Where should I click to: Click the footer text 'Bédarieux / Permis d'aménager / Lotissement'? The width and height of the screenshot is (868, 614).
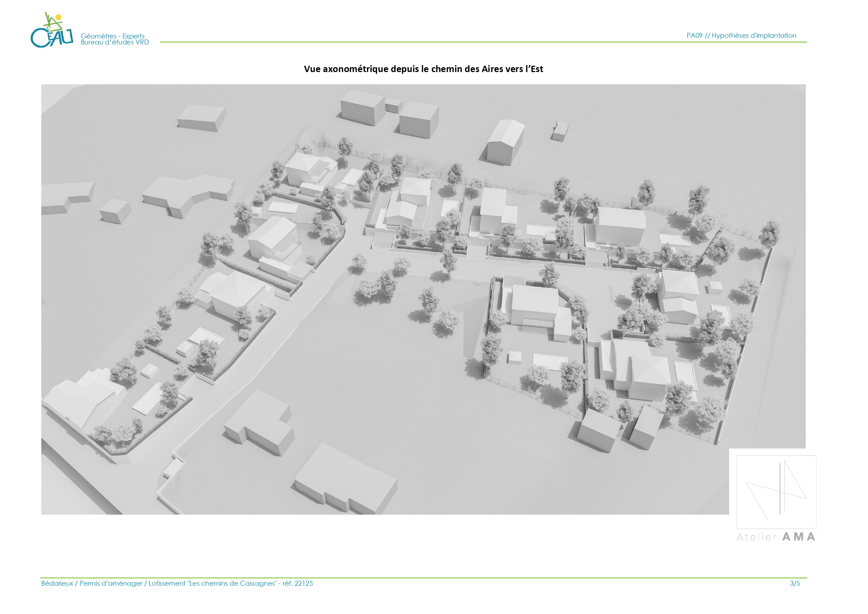(113, 583)
